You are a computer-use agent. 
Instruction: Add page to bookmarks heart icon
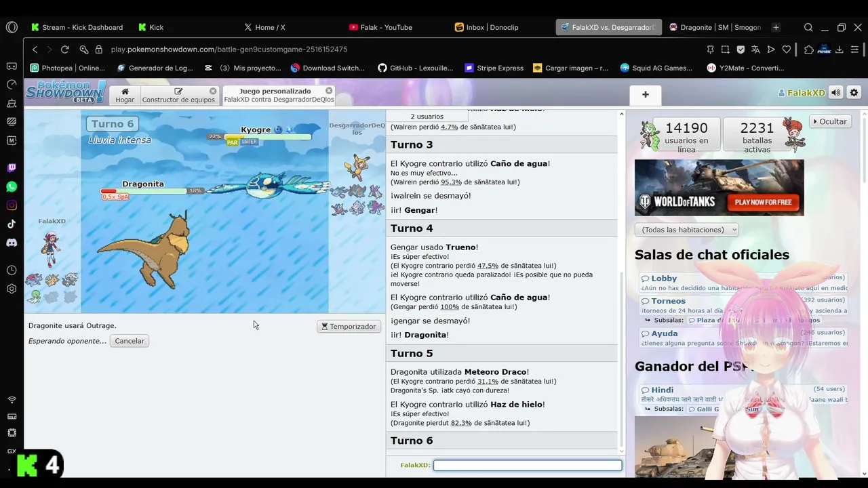click(x=787, y=49)
